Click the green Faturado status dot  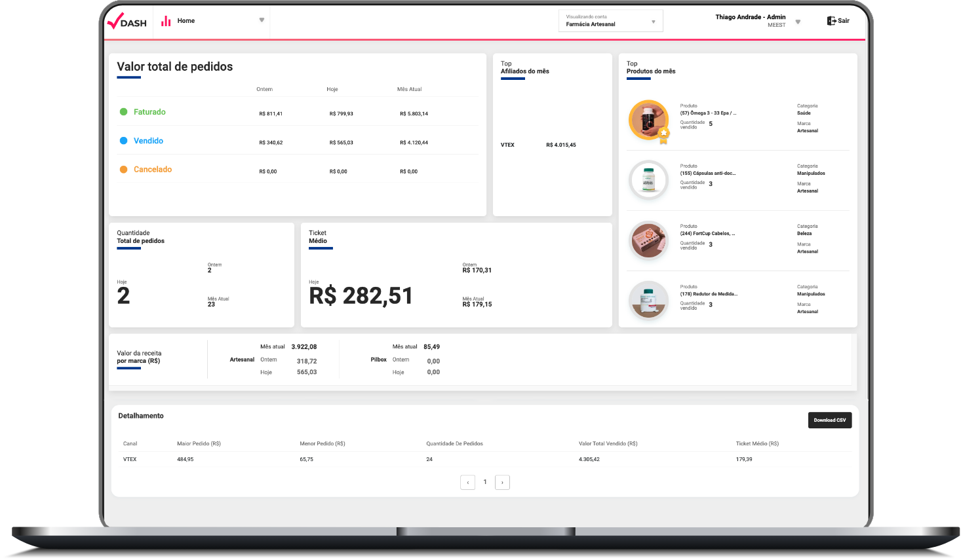click(x=123, y=112)
